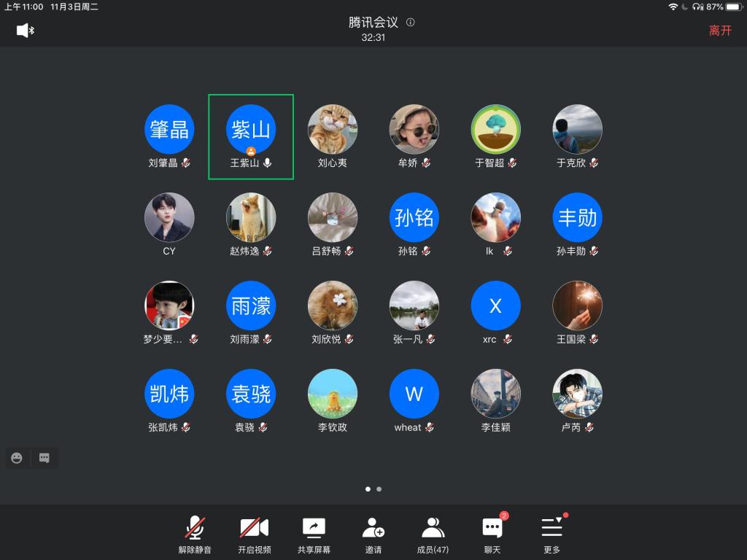747x560 pixels.
Task: Select the active speaker 王紫山 tile
Action: pos(251,136)
